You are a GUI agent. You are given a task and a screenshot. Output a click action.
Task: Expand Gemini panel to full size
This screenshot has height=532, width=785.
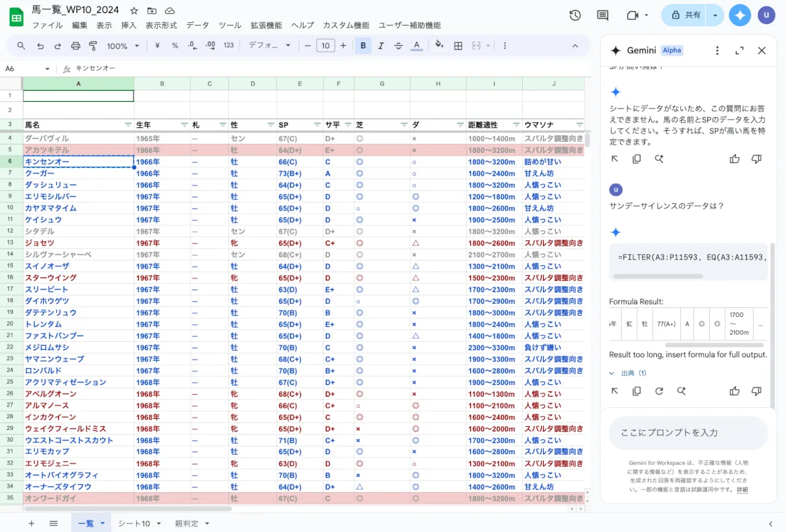click(739, 50)
